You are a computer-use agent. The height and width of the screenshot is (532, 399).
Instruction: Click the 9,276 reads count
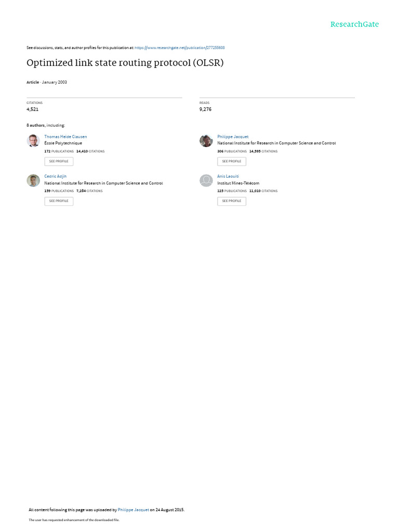click(205, 109)
